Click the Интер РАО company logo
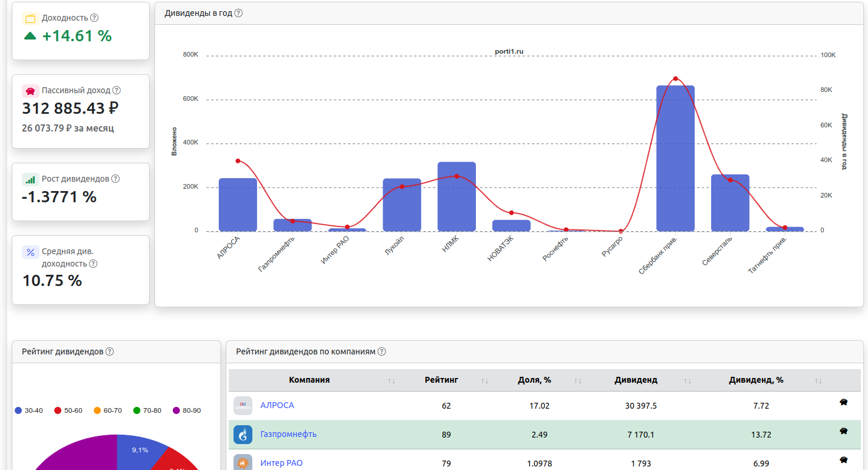 coord(243,462)
